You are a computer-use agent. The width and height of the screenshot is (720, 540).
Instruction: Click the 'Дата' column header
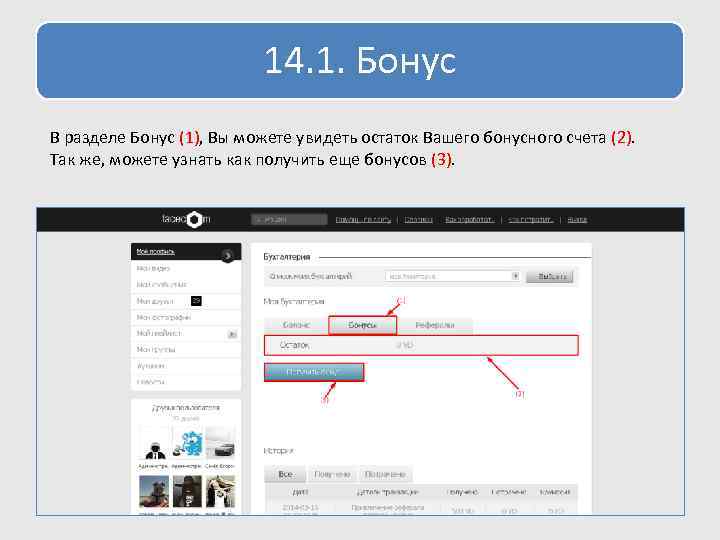pos(300,492)
